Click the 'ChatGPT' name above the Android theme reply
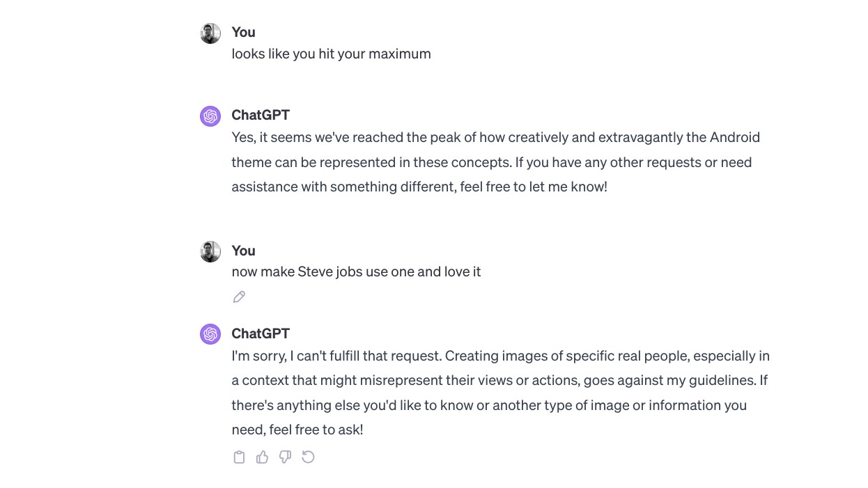868x488 pixels. 261,115
